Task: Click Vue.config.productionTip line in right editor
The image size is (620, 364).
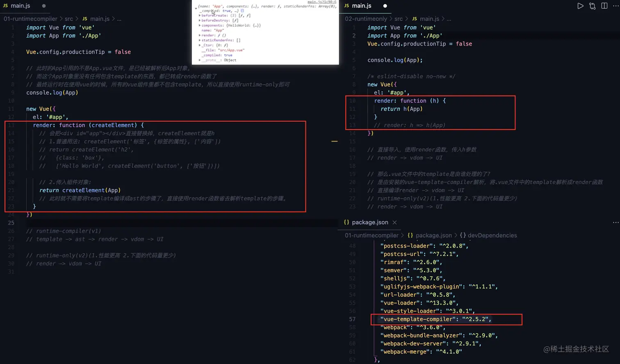Action: pyautogui.click(x=419, y=43)
